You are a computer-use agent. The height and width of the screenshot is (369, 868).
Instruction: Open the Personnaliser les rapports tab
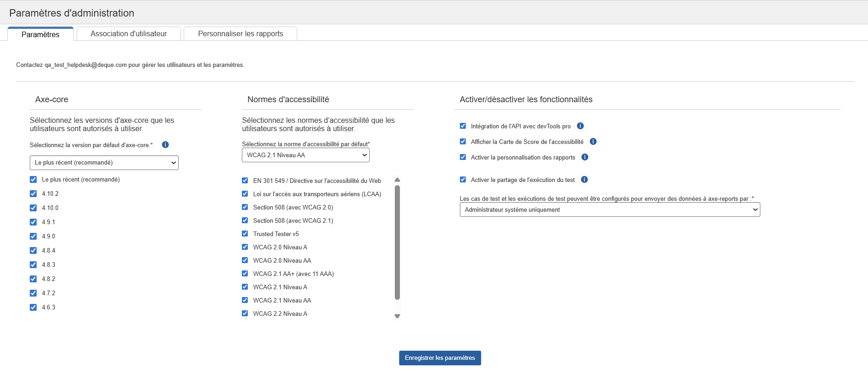(240, 34)
